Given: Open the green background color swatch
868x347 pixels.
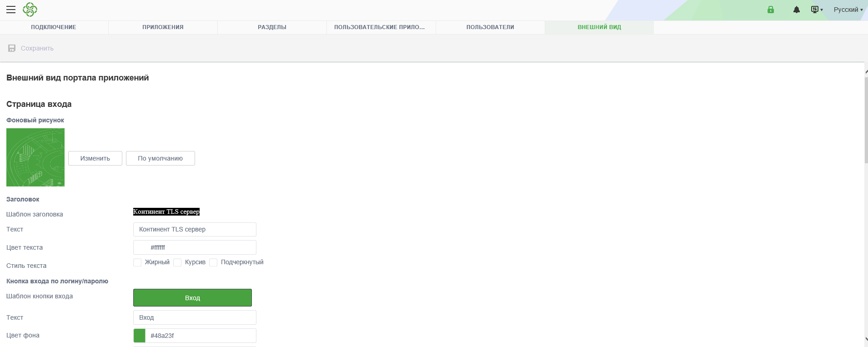Looking at the screenshot, I should coord(140,336).
